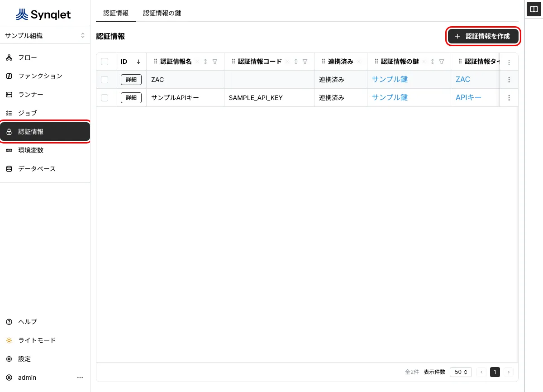Screen dimensions: 543x392
Task: Click 詳細 button for サンプルAPIキー row
Action: (x=131, y=98)
